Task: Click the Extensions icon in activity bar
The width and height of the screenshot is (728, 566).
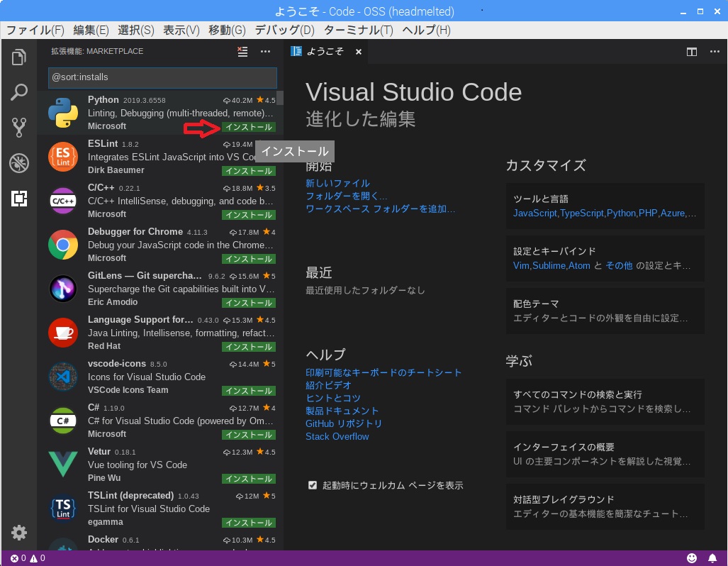Action: click(x=18, y=199)
